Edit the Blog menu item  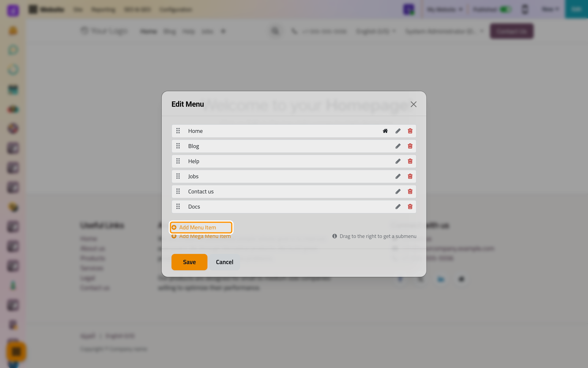[x=398, y=146]
